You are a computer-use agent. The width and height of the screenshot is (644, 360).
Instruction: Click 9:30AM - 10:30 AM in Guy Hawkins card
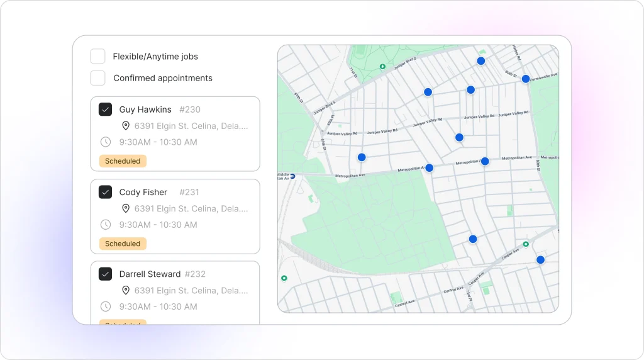point(158,142)
